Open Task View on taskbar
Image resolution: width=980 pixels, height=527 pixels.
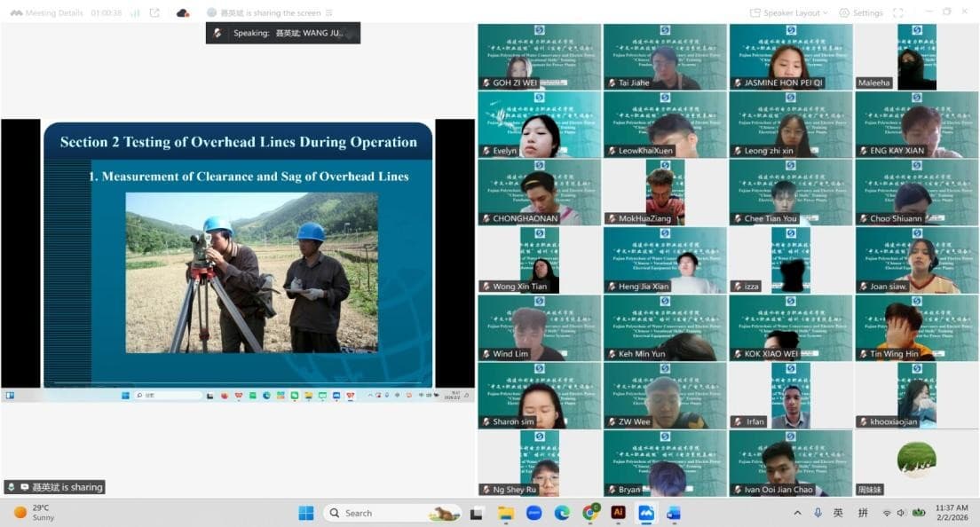coord(477,514)
